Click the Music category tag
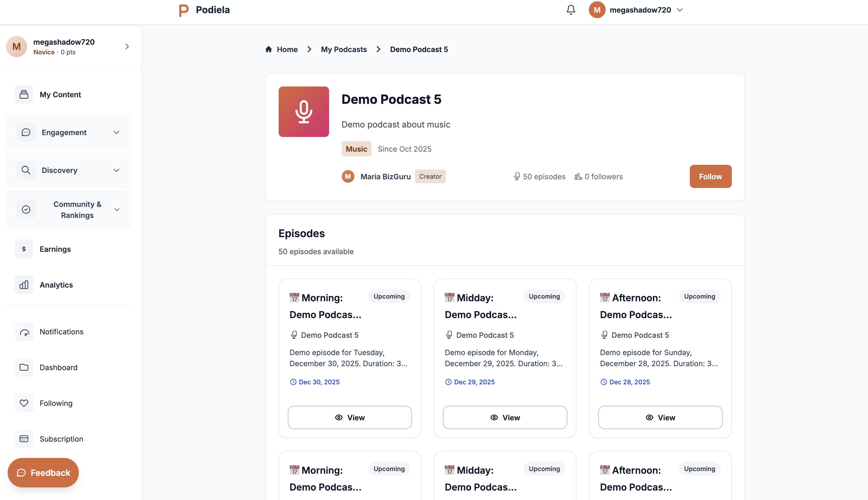This screenshot has width=868, height=500. pos(356,149)
